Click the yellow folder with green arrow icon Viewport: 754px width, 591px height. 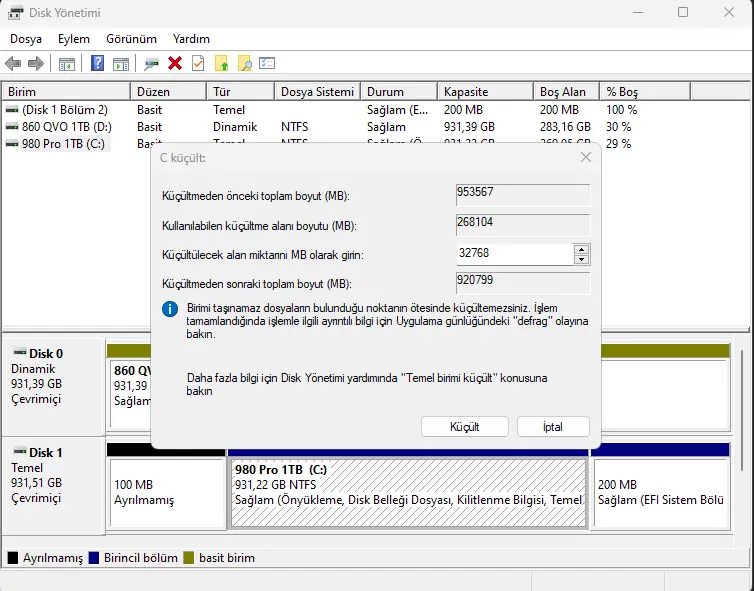click(x=222, y=63)
